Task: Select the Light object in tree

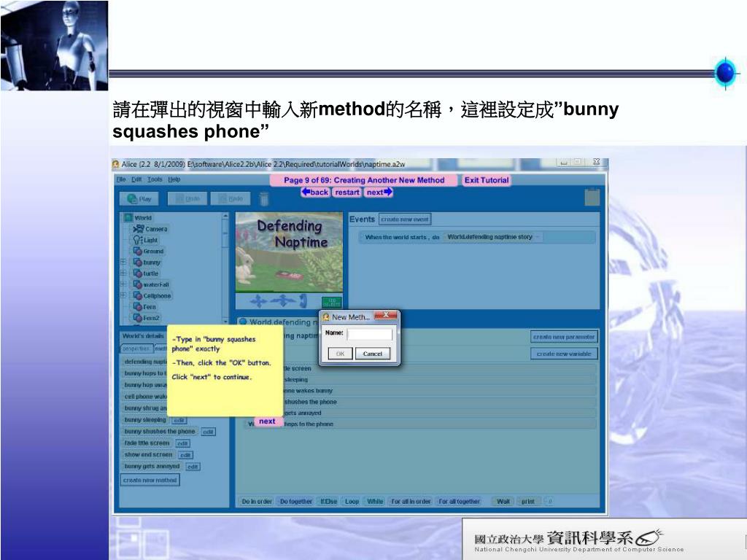Action: point(145,240)
